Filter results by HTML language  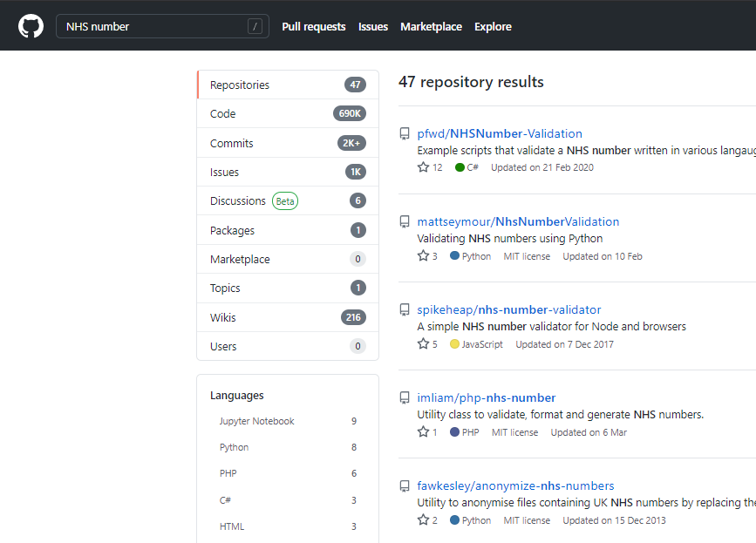pos(288,526)
